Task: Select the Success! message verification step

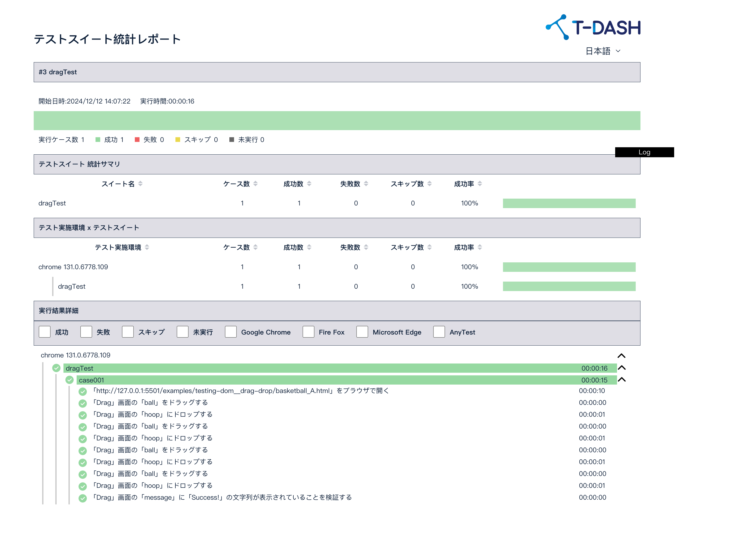Action: (222, 498)
